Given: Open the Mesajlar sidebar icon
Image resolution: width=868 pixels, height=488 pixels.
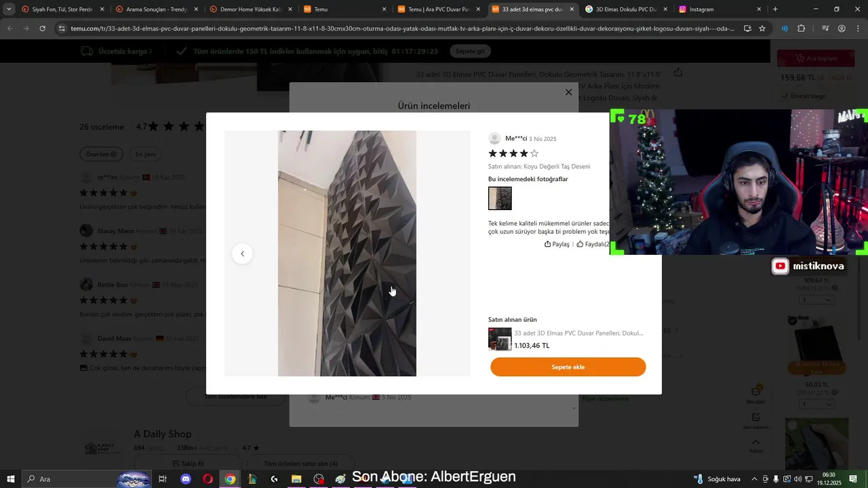Looking at the screenshot, I should [755, 394].
